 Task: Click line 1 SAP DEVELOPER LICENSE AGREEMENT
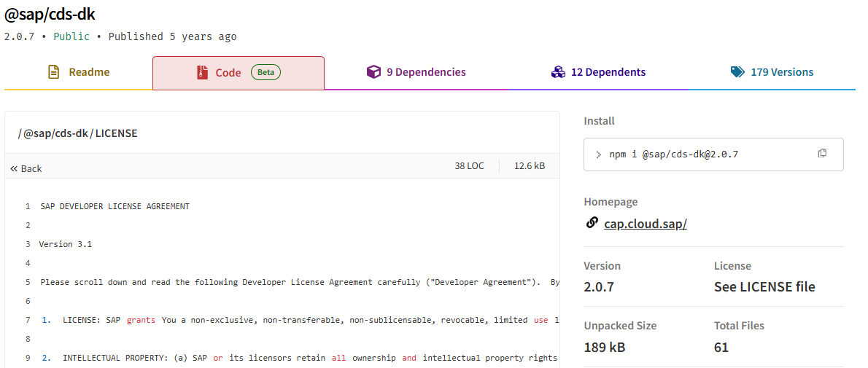click(115, 206)
